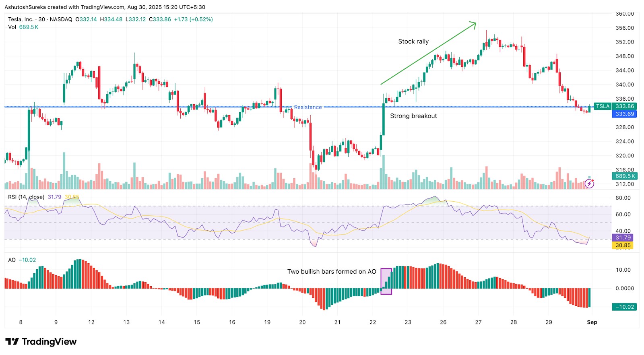Click the date label 28 on the time axis
Viewport: 644px width, 355px height.
coord(514,322)
